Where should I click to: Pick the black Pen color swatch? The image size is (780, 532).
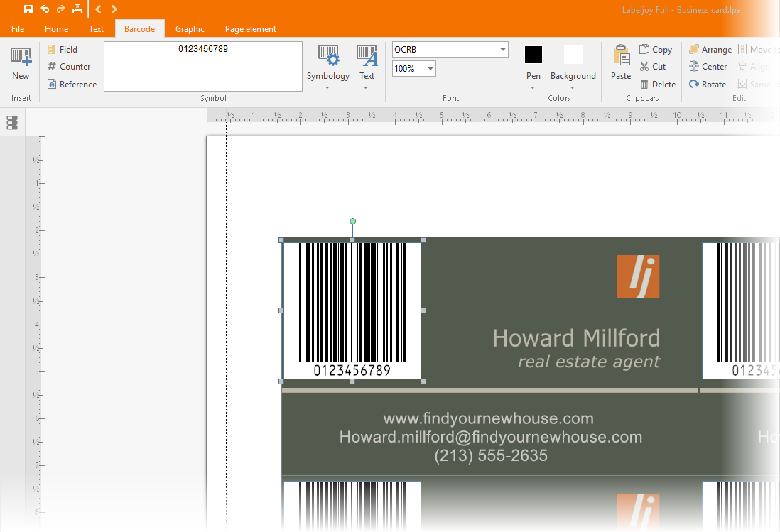point(533,55)
